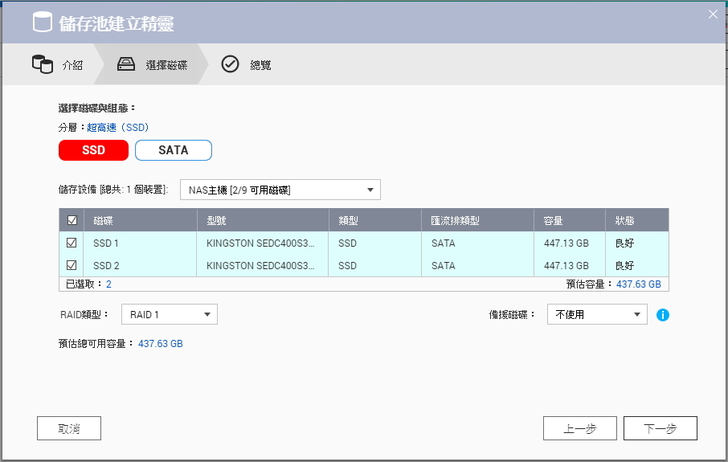728x462 pixels.
Task: Select the SATA tier button
Action: pos(173,150)
